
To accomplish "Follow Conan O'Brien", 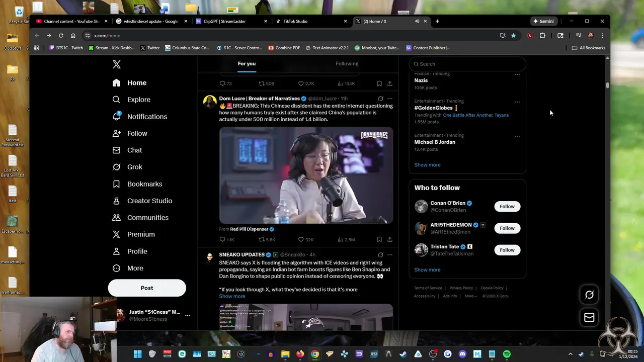I will coord(507,207).
